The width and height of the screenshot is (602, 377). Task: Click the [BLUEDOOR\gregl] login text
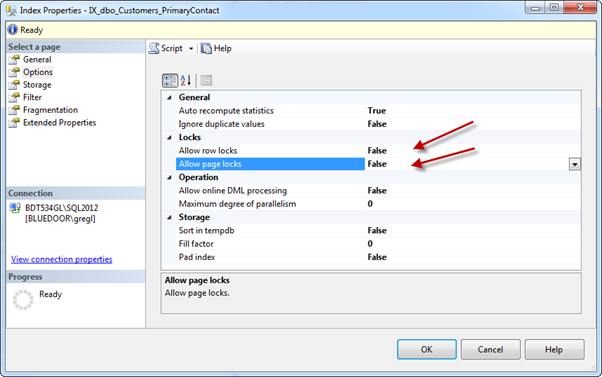60,219
